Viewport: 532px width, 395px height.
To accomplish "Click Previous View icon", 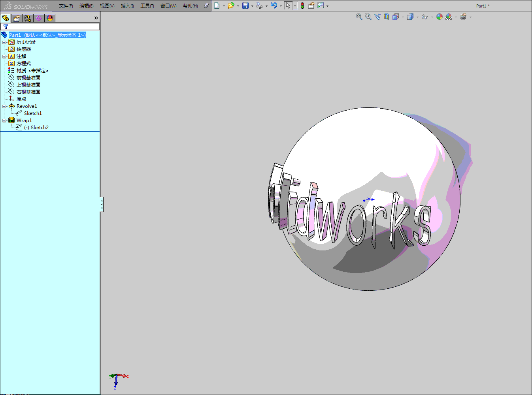I will pyautogui.click(x=377, y=17).
